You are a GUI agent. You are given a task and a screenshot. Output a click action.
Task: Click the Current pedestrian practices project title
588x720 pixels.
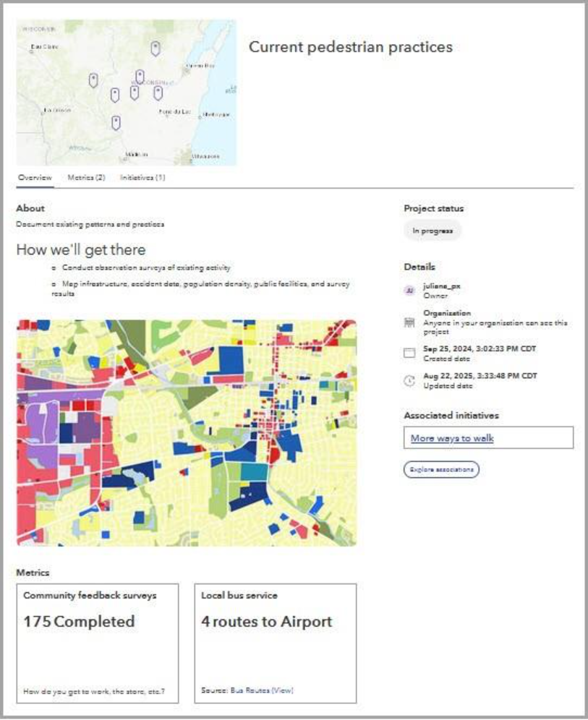tap(351, 47)
